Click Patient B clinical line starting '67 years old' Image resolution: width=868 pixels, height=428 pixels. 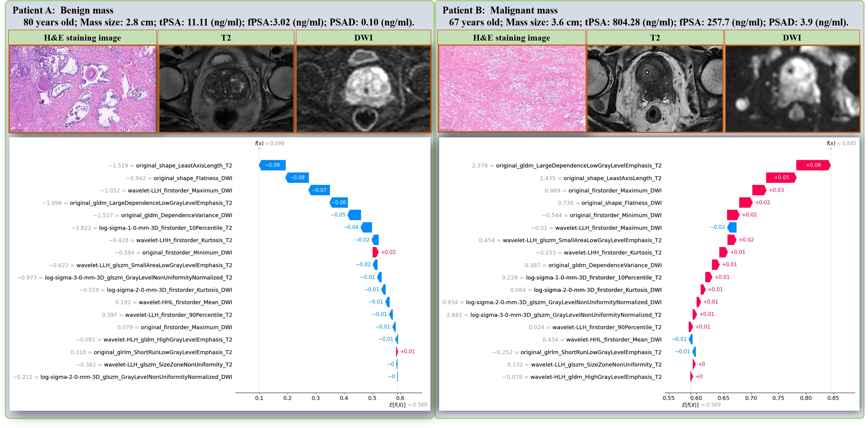point(649,22)
